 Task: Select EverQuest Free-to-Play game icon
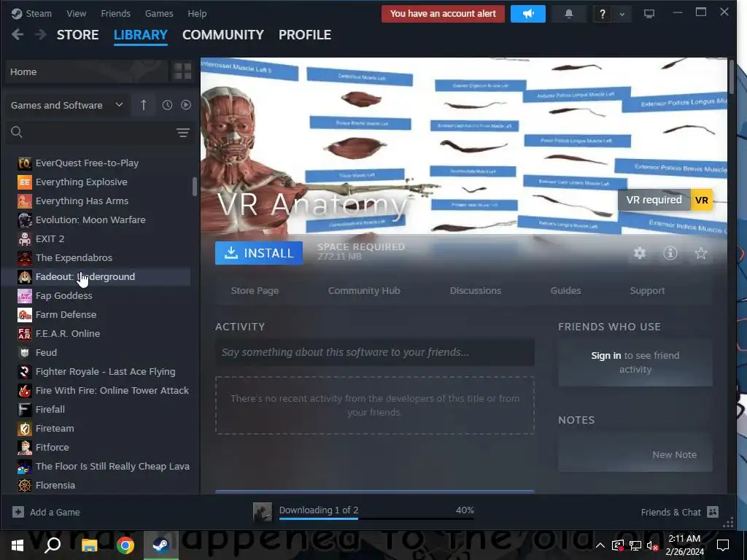coord(24,163)
